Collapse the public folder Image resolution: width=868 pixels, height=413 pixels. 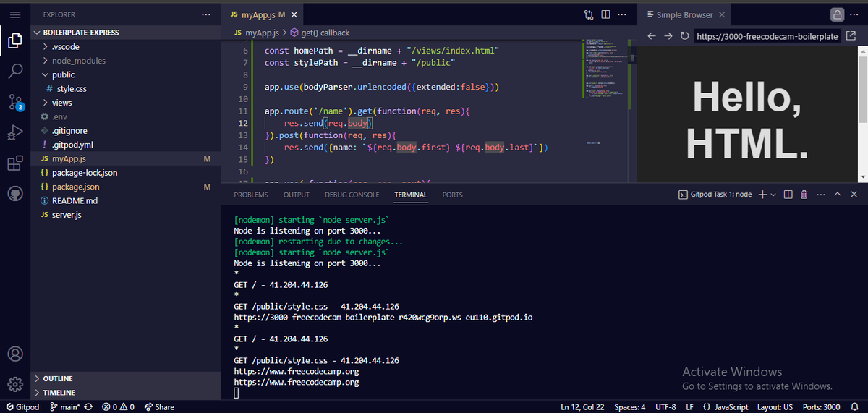click(x=125, y=74)
